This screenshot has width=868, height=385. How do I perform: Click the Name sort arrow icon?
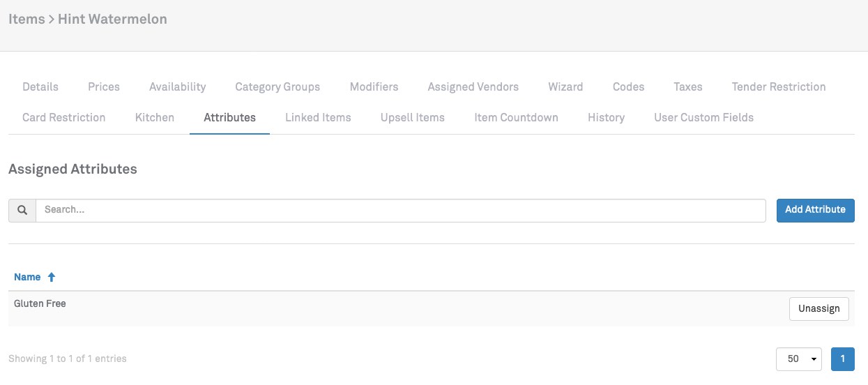52,277
